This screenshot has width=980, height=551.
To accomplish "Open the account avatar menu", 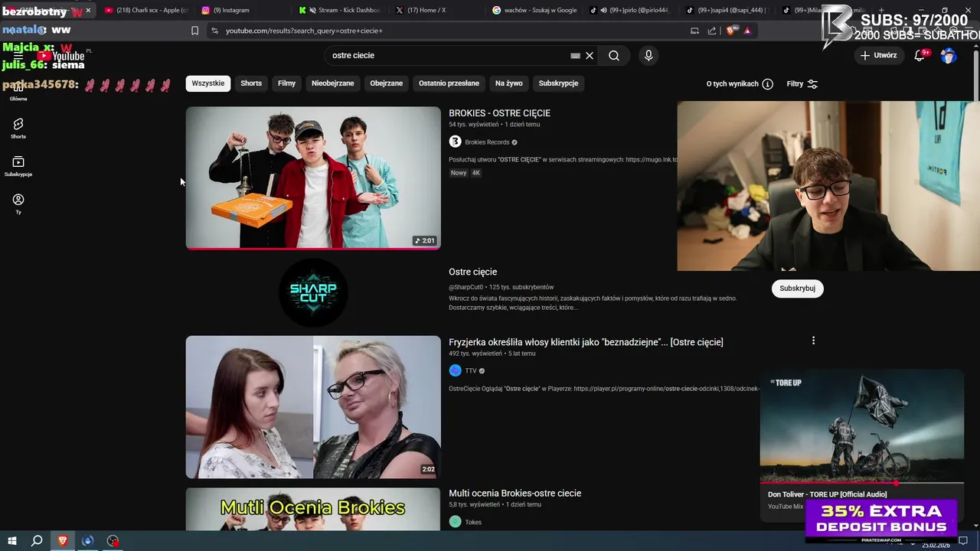I will pyautogui.click(x=949, y=56).
